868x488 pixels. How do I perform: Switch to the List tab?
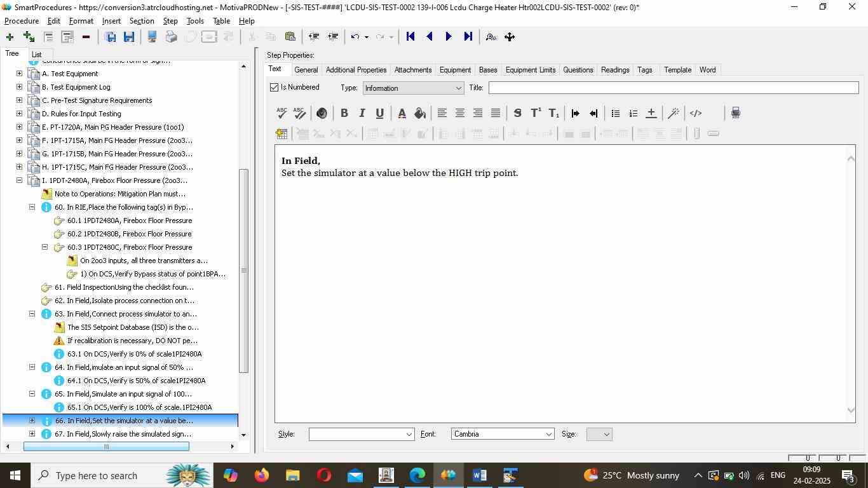[36, 55]
